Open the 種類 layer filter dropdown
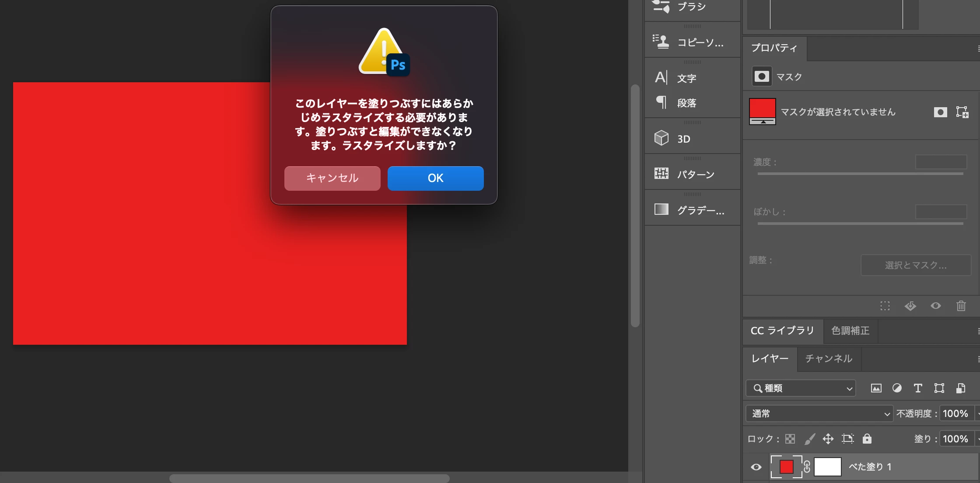 pyautogui.click(x=801, y=388)
